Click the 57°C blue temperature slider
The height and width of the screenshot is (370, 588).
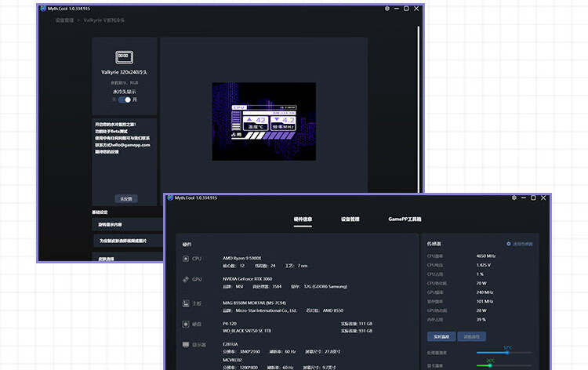tap(504, 353)
